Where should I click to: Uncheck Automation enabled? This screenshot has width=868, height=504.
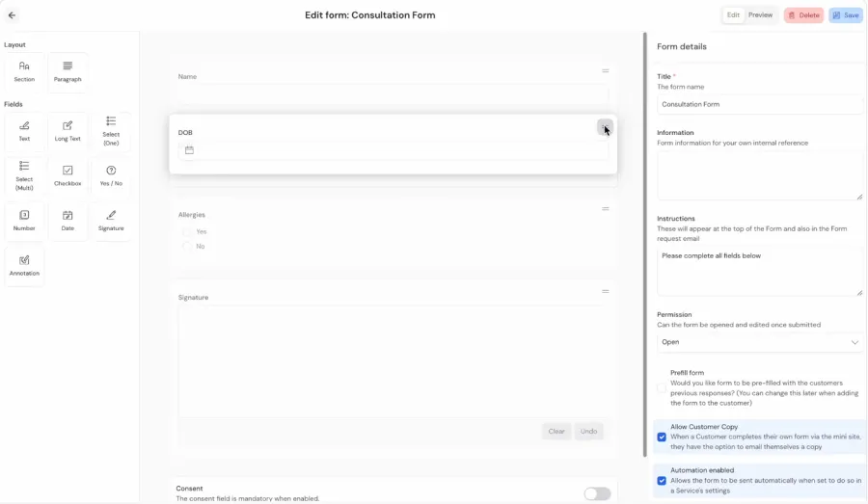coord(662,480)
